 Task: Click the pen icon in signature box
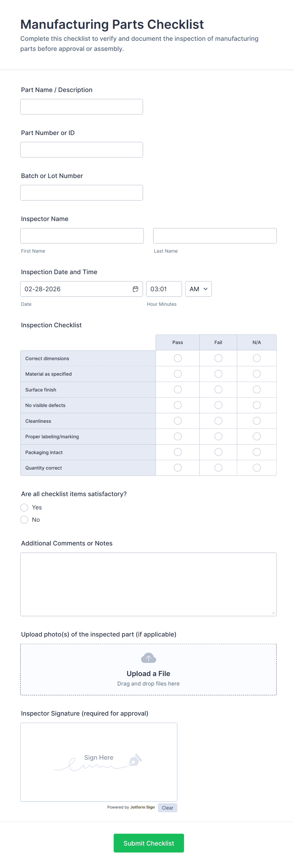[135, 760]
